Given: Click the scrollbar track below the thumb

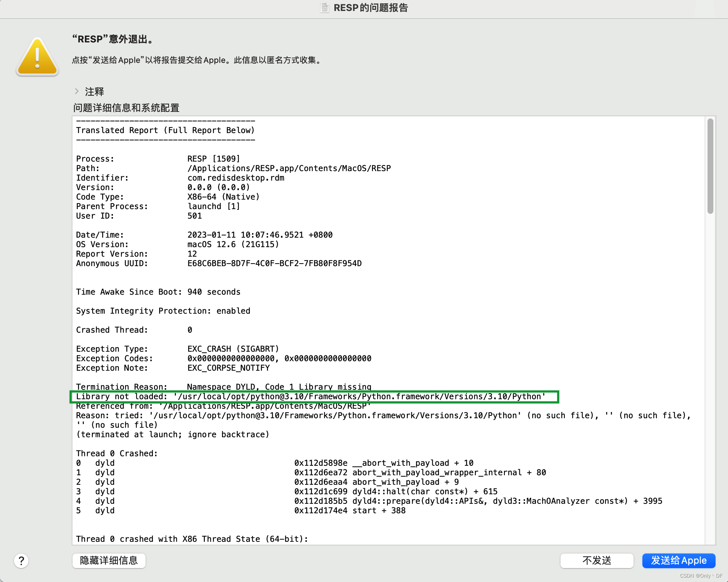Looking at the screenshot, I should coord(710,366).
